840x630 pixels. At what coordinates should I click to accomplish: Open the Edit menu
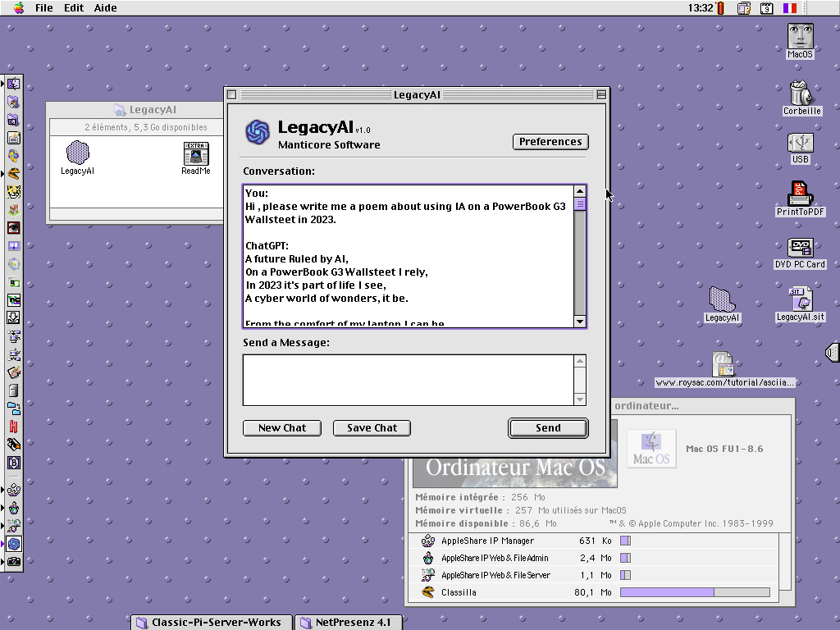click(74, 7)
